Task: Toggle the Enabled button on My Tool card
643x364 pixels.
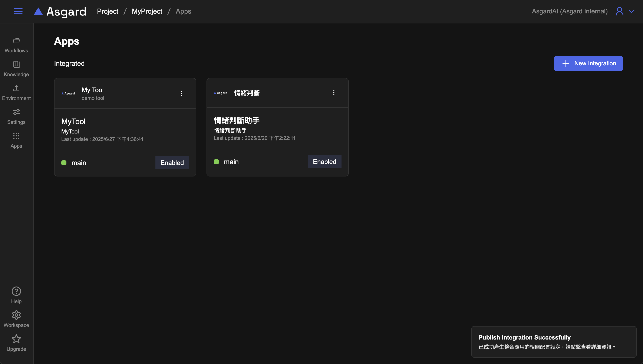Action: coord(172,163)
